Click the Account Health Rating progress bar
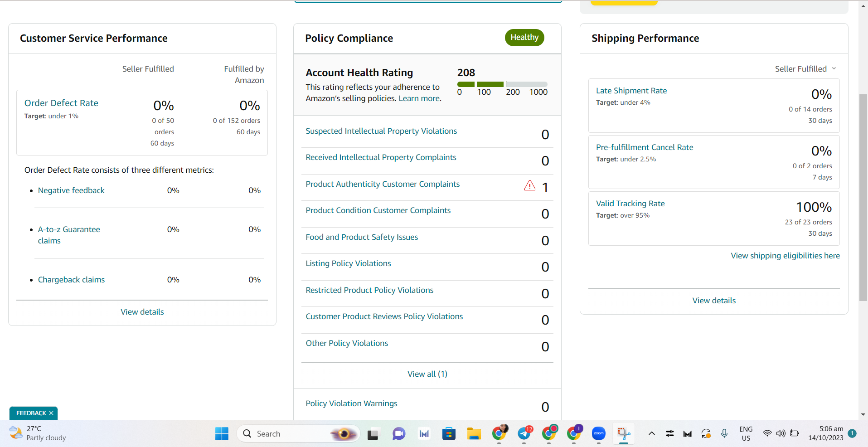Screen dimensions: 868x447 point(502,84)
